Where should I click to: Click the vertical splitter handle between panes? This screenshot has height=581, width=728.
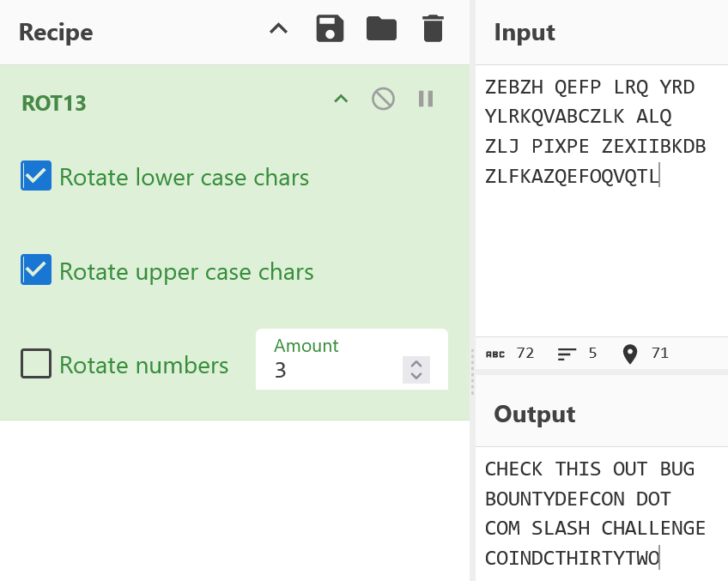[x=473, y=372]
